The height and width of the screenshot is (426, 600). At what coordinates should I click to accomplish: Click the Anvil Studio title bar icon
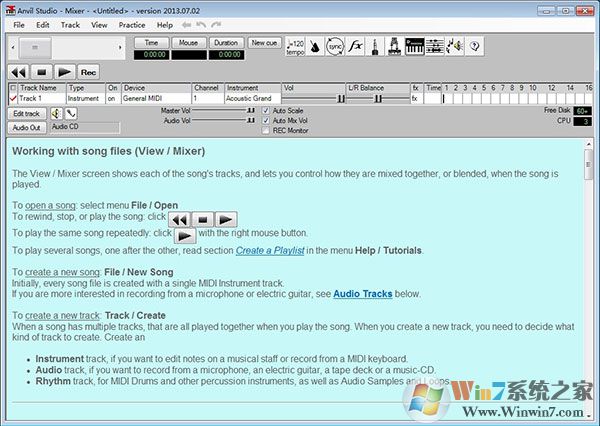pyautogui.click(x=10, y=10)
